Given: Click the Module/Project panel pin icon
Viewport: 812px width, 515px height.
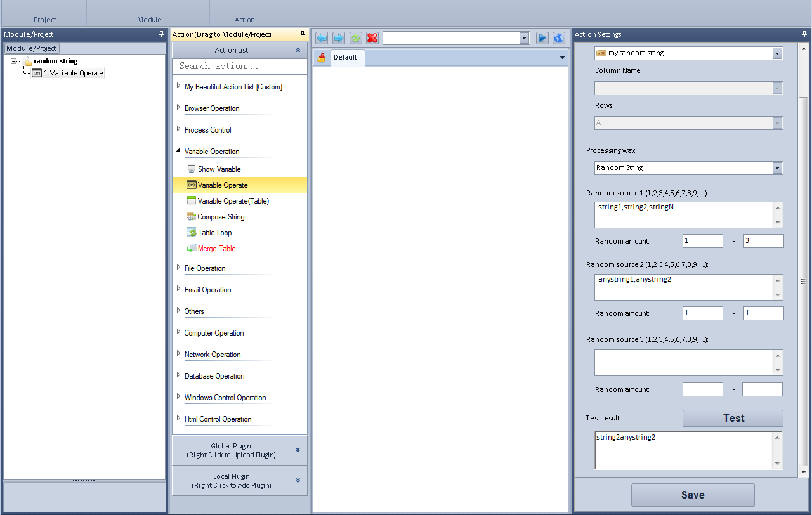Looking at the screenshot, I should 161,34.
